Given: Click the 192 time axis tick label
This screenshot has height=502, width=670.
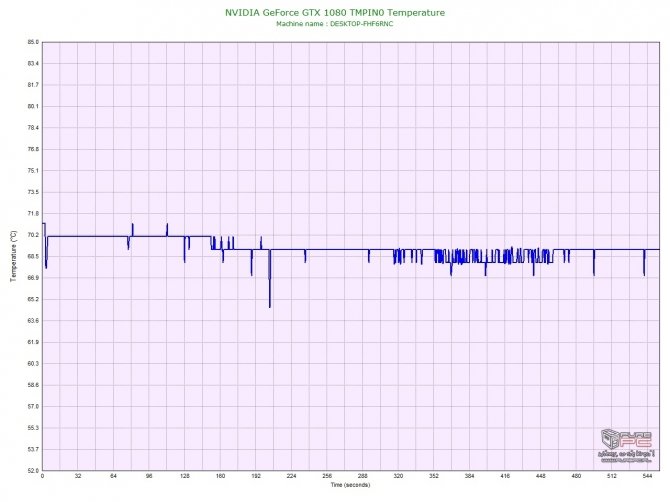Looking at the screenshot, I should pyautogui.click(x=256, y=476).
